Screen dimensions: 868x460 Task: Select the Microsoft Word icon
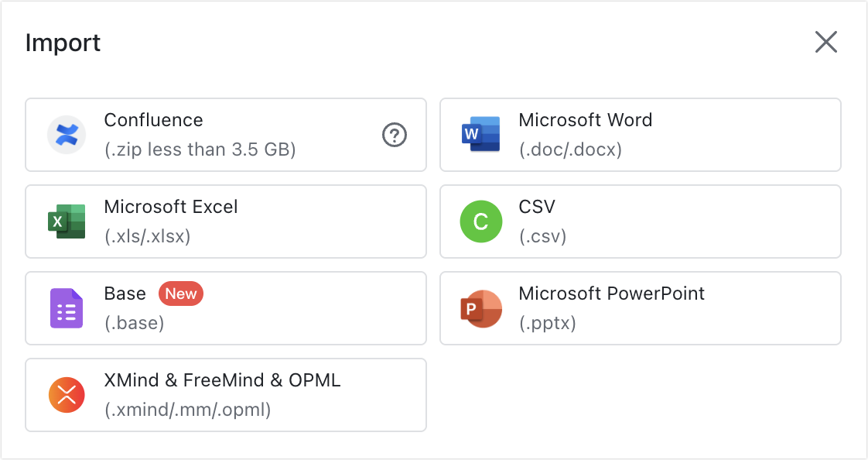tap(480, 135)
